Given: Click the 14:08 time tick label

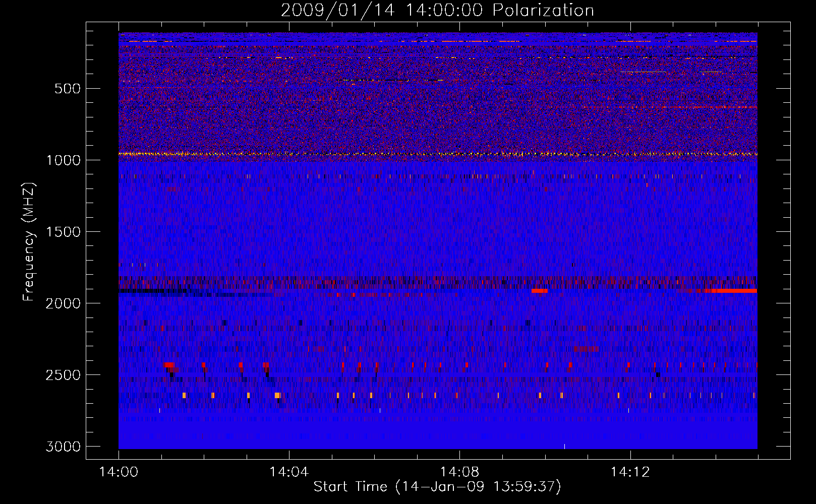Looking at the screenshot, I should click(x=459, y=472).
